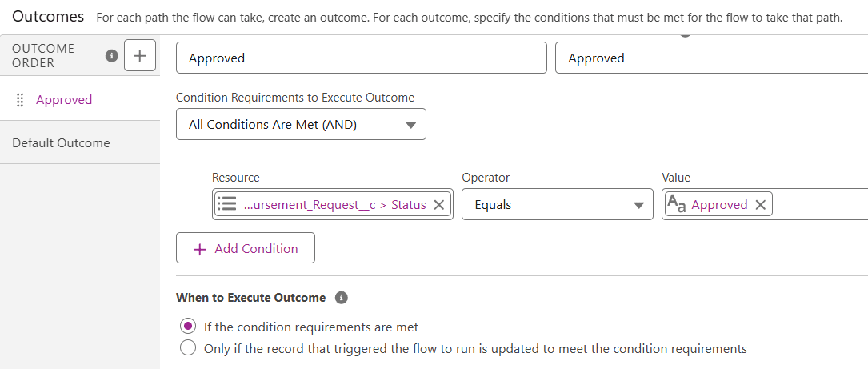Expand the Operator 'Equals' dropdown
This screenshot has width=868, height=369.
pyautogui.click(x=558, y=205)
